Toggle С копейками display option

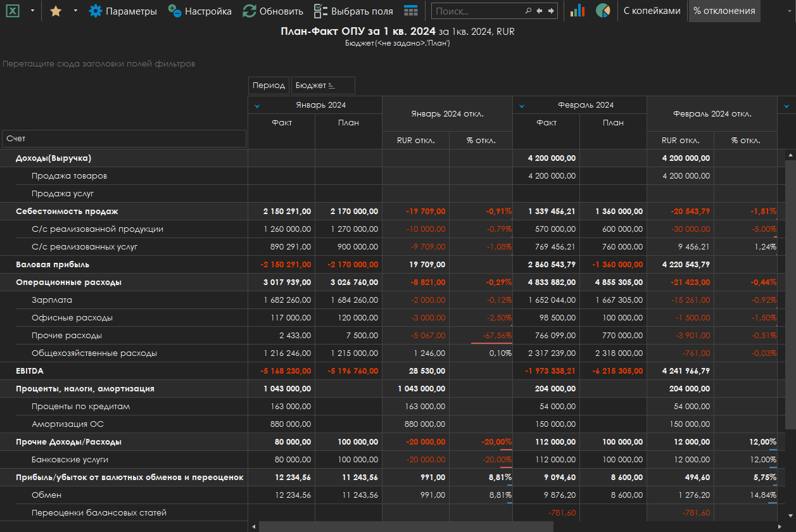pyautogui.click(x=652, y=11)
